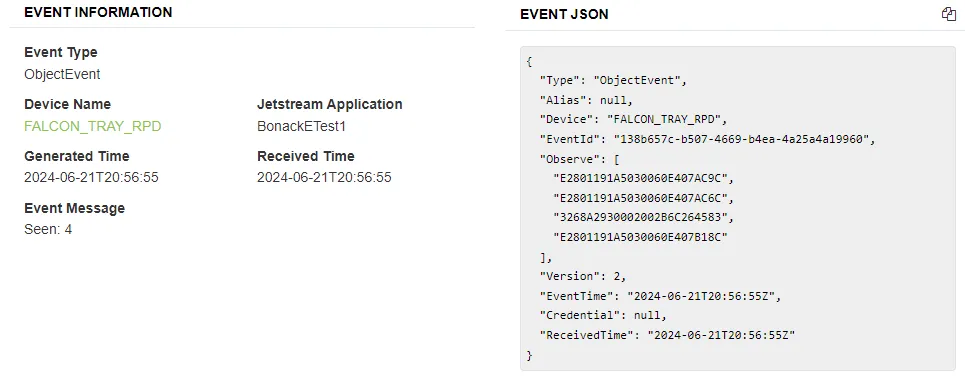Image resolution: width=965 pixels, height=378 pixels.
Task: Click the "Credential": null line
Action: pos(603,316)
